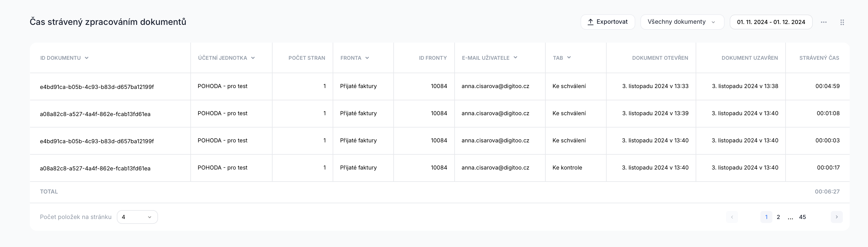Go to page 2 in pagination

pyautogui.click(x=778, y=217)
